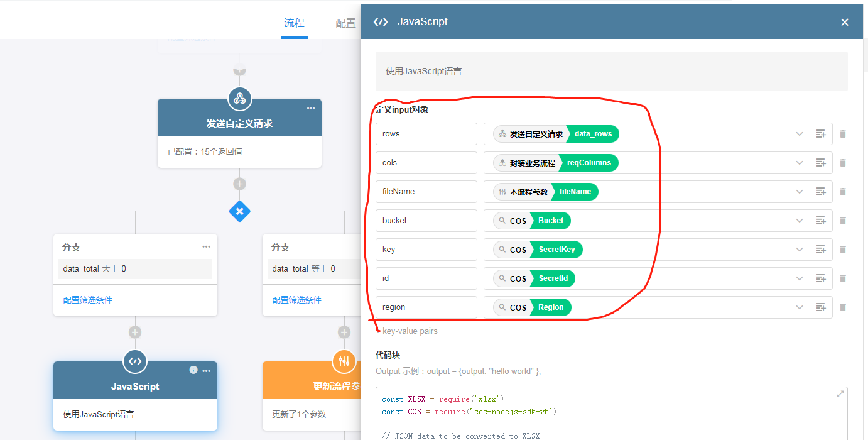Click plus connector above JavaScript node
The height and width of the screenshot is (440, 868).
135,333
